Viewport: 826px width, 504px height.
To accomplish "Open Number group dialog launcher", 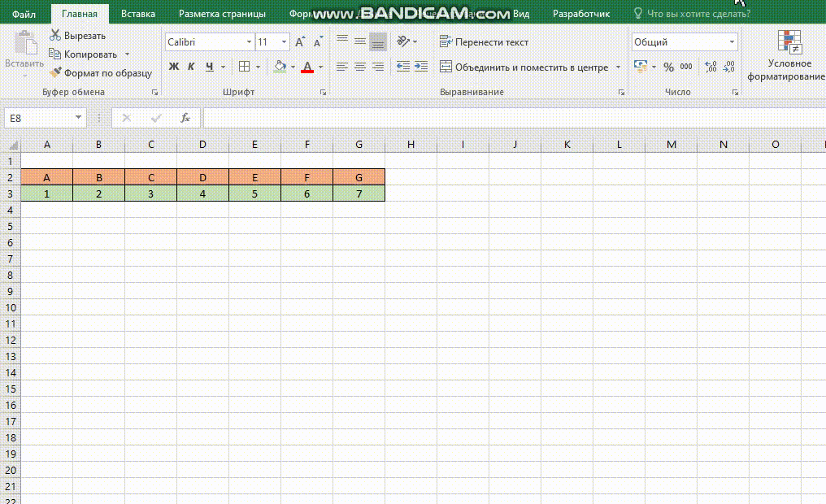I will [735, 92].
